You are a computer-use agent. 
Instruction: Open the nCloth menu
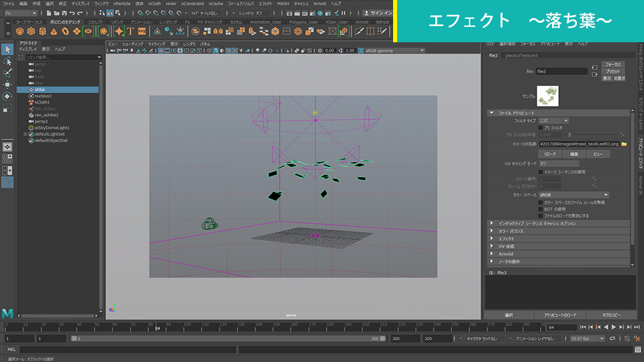[x=156, y=3]
